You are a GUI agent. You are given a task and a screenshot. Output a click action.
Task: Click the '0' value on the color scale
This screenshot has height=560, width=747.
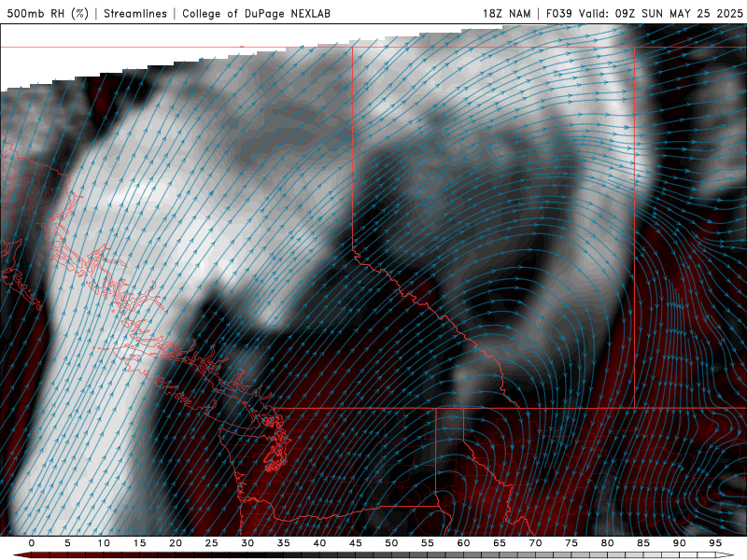tap(32, 543)
